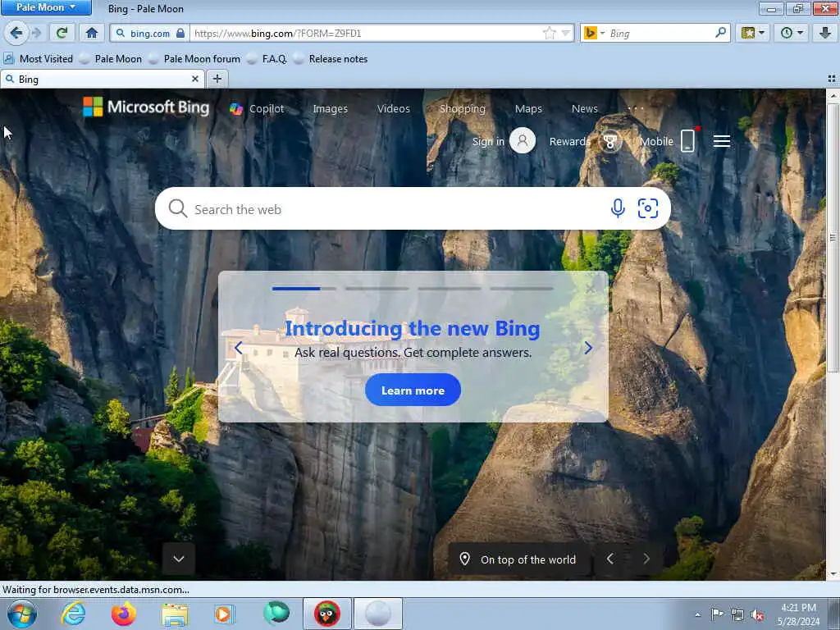Select the Bing tab

click(x=102, y=80)
